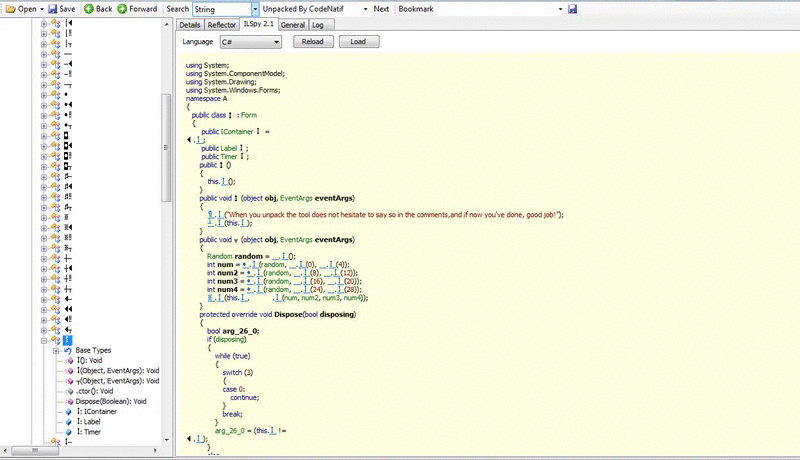Screen dimensions: 800x460
Task: Open the Unpacked By CodeNatif dropdown arrow
Action: 365,9
